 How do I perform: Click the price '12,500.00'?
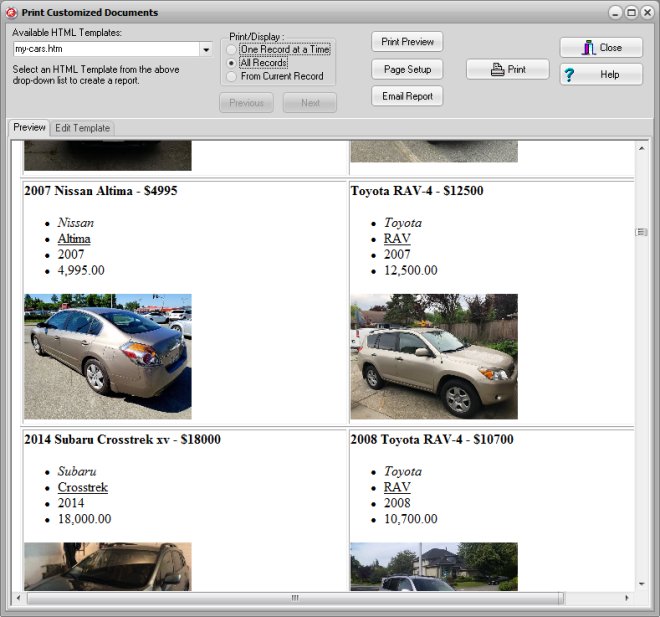(410, 270)
